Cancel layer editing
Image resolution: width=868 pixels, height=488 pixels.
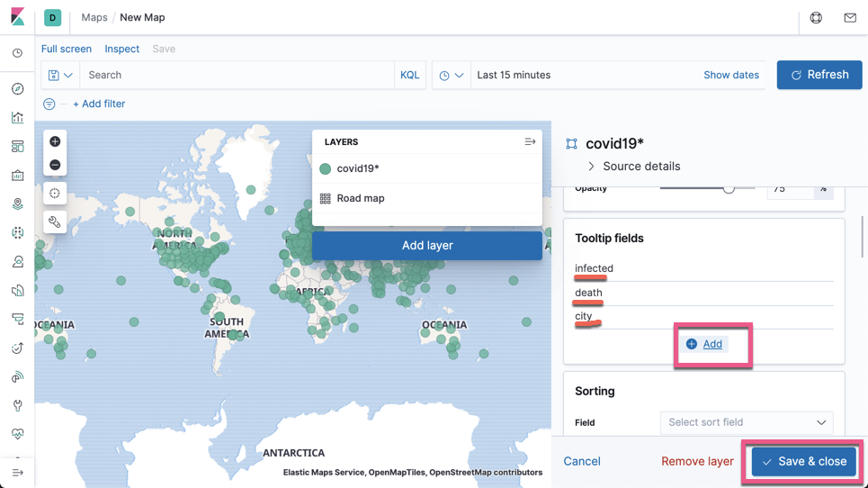pyautogui.click(x=582, y=461)
